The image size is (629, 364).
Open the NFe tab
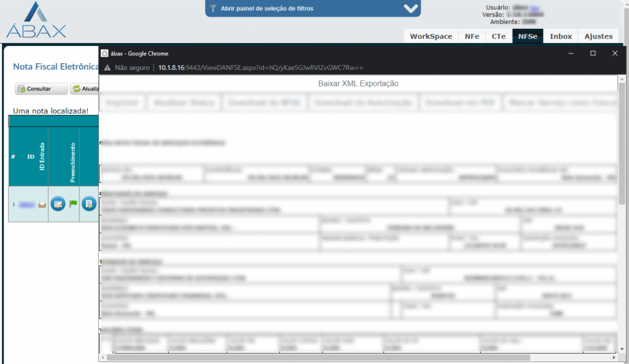click(x=472, y=36)
